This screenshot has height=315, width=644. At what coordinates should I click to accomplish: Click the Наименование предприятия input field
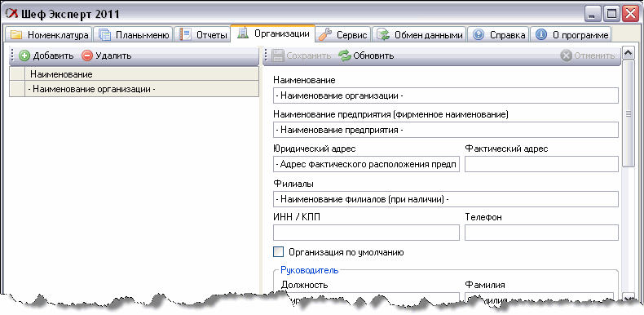click(446, 130)
